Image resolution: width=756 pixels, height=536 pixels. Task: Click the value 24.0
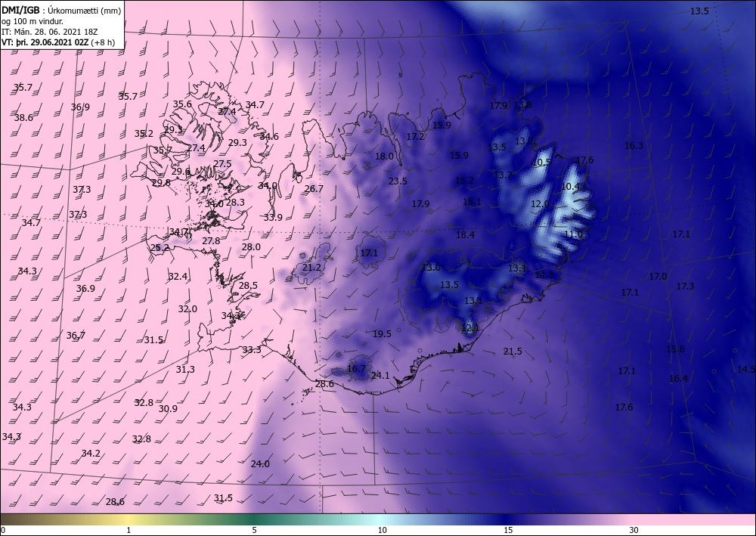[x=260, y=463]
